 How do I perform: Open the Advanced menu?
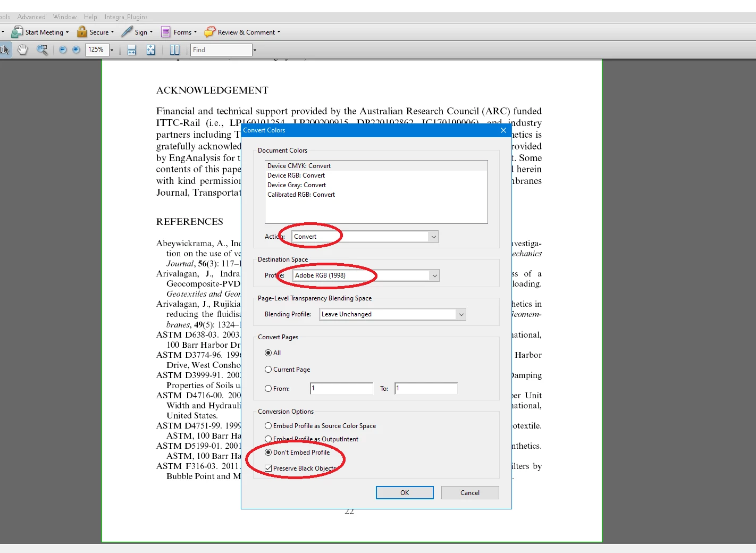tap(31, 17)
